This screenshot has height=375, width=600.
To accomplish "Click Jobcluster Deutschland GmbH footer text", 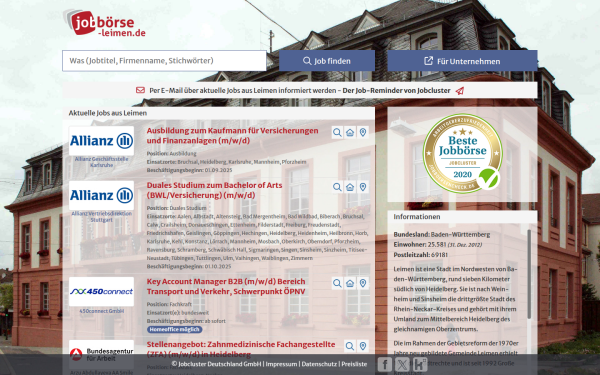I will click(216, 364).
